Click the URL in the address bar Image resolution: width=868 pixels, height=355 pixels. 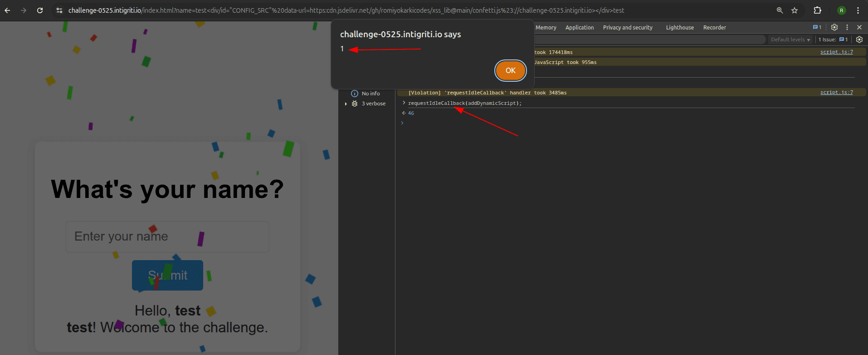346,10
